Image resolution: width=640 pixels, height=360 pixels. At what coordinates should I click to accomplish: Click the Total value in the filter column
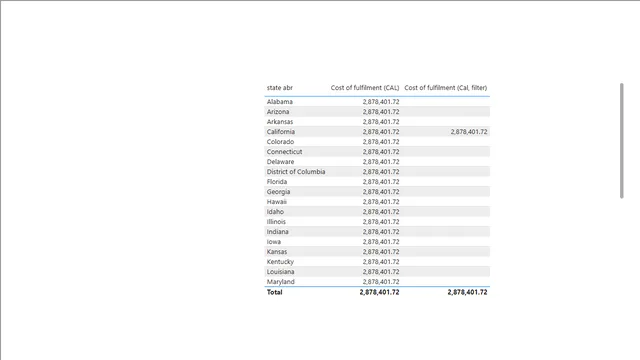click(467, 292)
